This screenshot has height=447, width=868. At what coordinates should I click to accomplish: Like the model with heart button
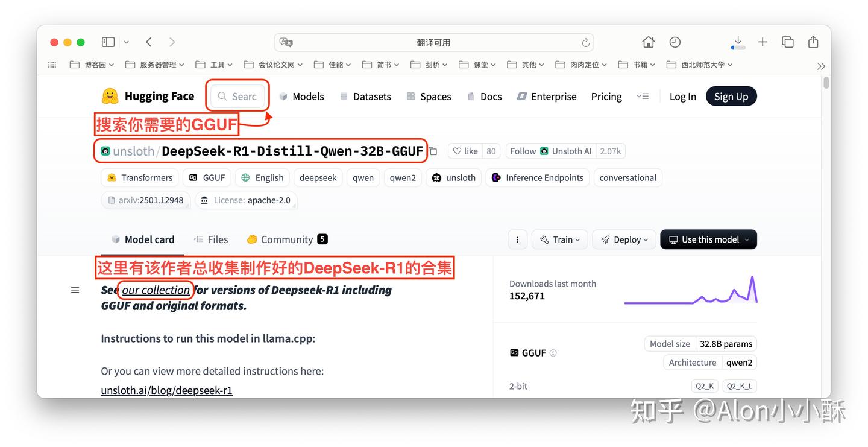(x=466, y=151)
